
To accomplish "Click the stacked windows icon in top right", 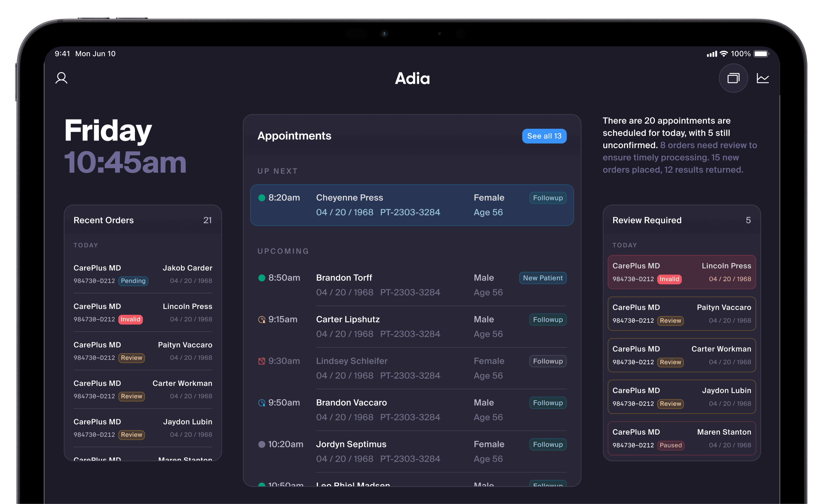I will tap(734, 78).
